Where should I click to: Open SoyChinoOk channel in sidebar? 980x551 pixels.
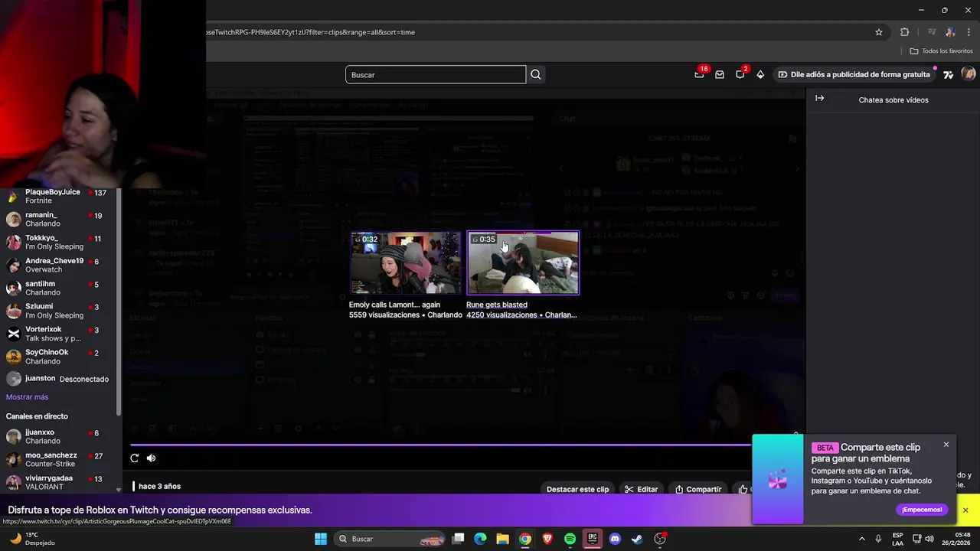point(59,357)
